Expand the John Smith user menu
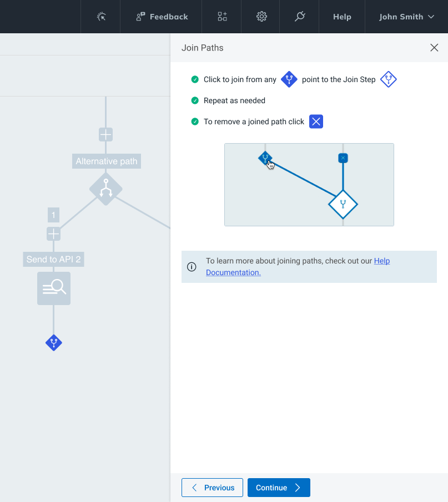The width and height of the screenshot is (448, 502). click(x=406, y=17)
